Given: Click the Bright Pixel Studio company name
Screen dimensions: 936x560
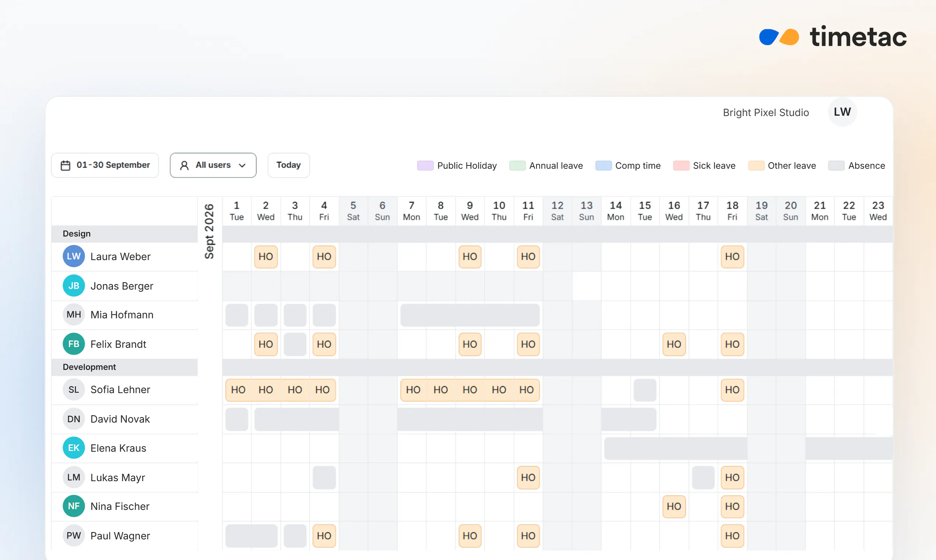Looking at the screenshot, I should [765, 112].
